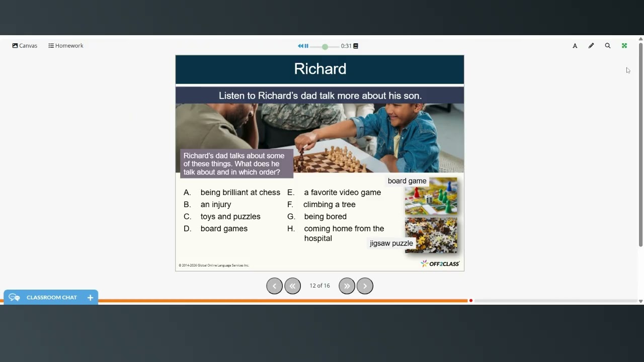The height and width of the screenshot is (362, 644).
Task: Rewind the audio track
Action: click(x=300, y=46)
